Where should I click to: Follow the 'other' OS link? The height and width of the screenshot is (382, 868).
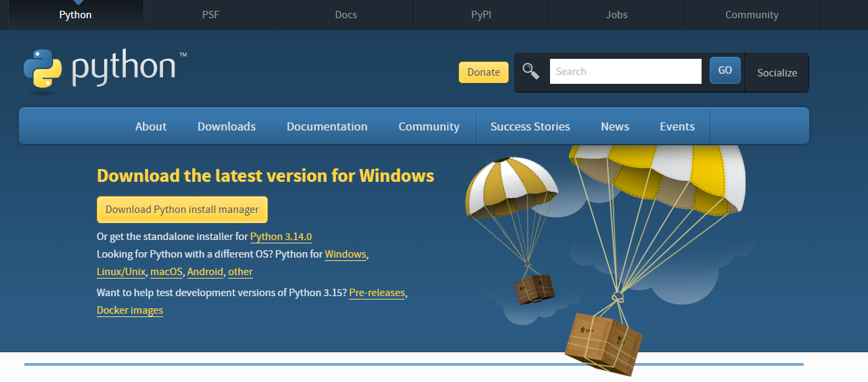coord(240,272)
